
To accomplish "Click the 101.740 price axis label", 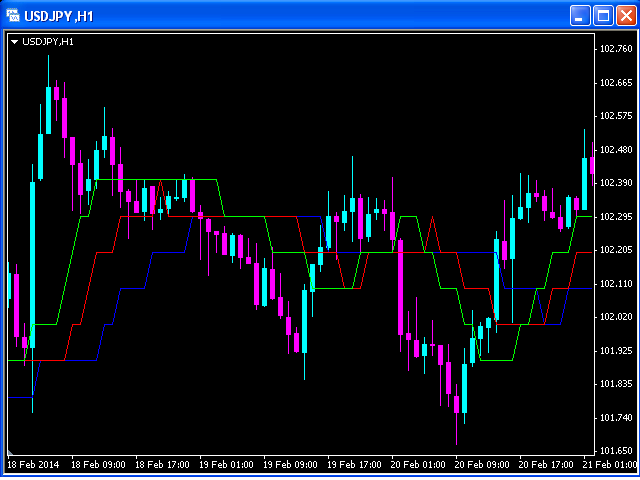I will (616, 418).
